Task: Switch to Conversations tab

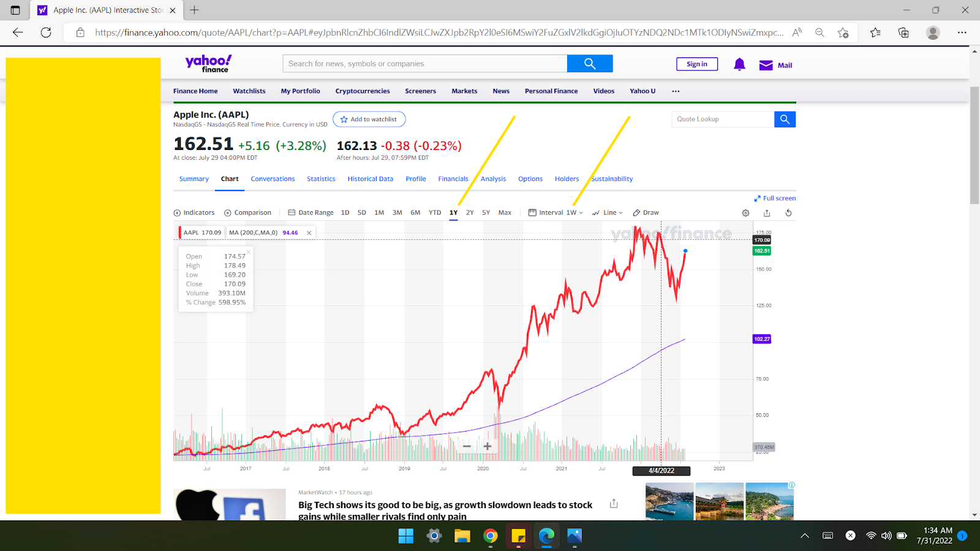Action: [x=273, y=179]
